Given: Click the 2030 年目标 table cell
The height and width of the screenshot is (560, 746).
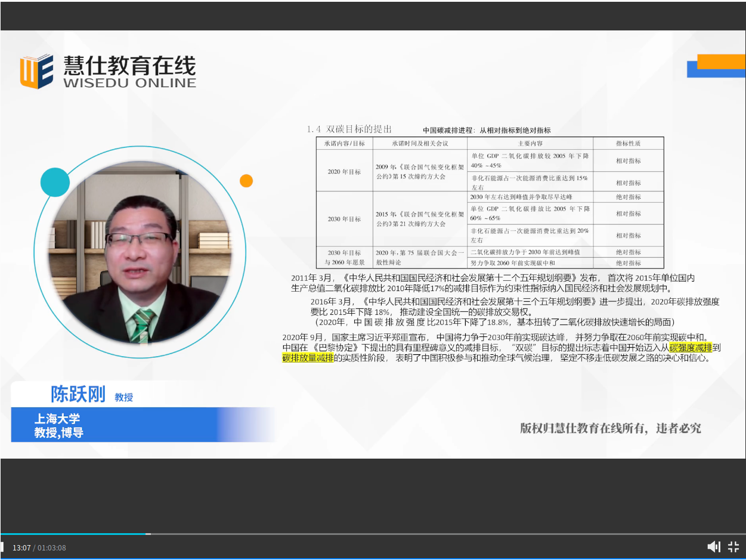Looking at the screenshot, I should pos(344,219).
